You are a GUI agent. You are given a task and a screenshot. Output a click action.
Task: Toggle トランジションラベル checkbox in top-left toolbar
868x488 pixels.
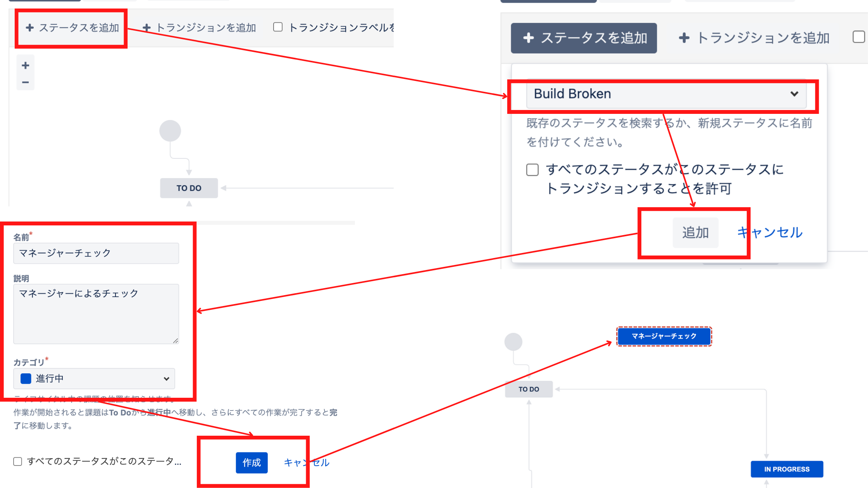(x=278, y=27)
